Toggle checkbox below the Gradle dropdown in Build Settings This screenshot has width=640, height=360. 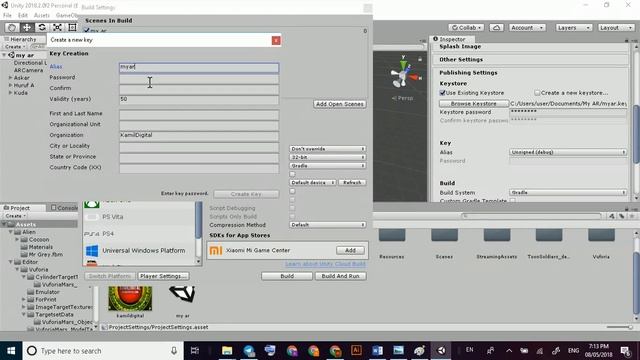(292, 174)
